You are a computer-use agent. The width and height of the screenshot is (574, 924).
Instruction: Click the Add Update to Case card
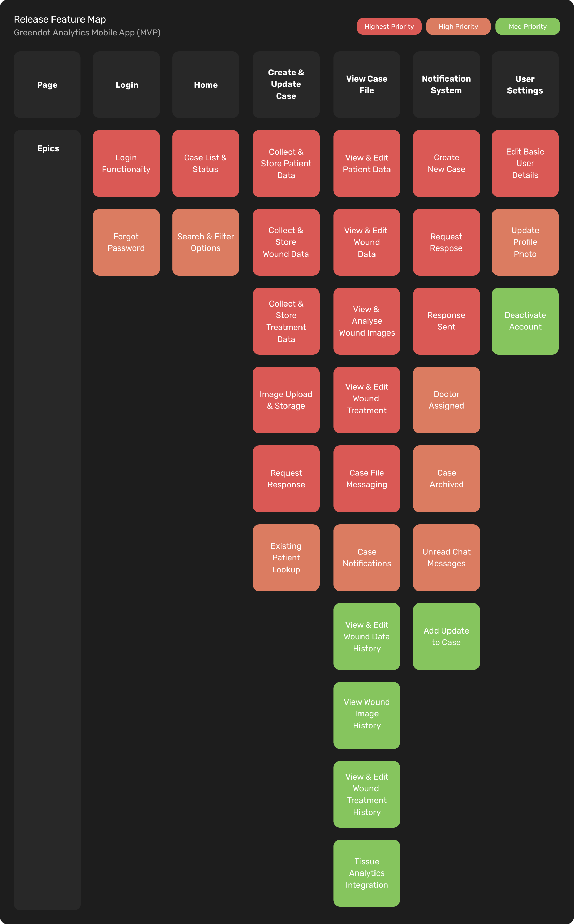pos(446,636)
